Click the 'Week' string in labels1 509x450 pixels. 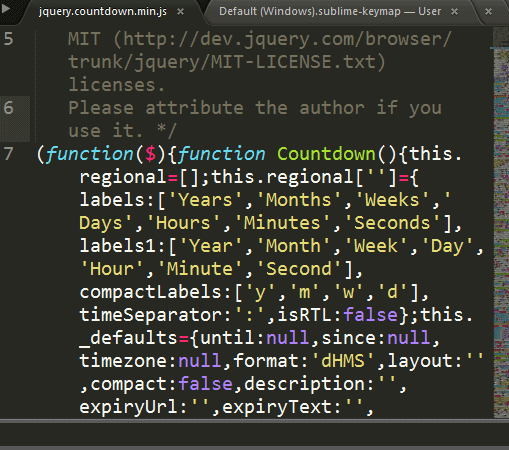[x=376, y=246]
